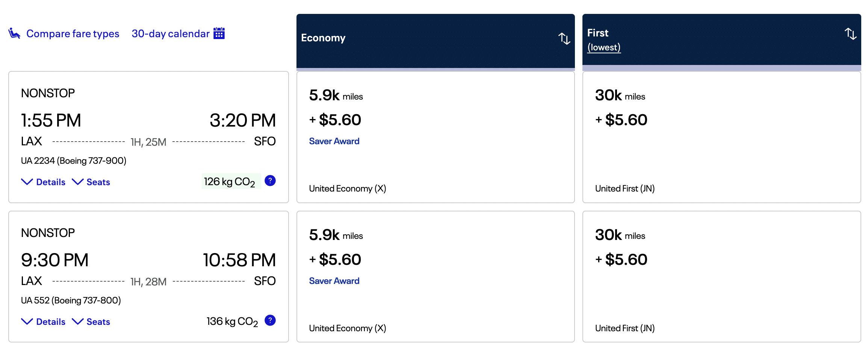Click CO2 help icon for UA 2234
This screenshot has height=347, width=868.
click(x=270, y=181)
